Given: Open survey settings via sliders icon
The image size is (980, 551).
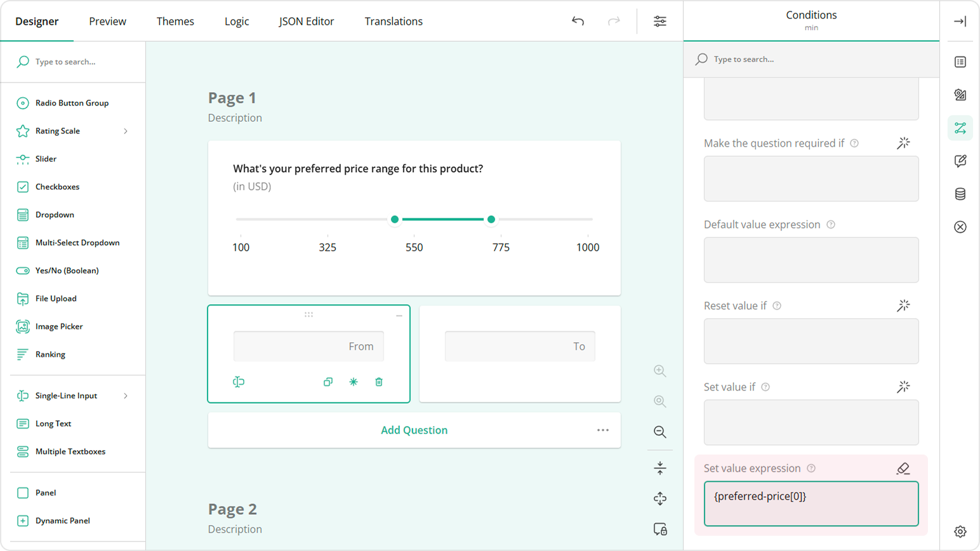Looking at the screenshot, I should [x=660, y=21].
